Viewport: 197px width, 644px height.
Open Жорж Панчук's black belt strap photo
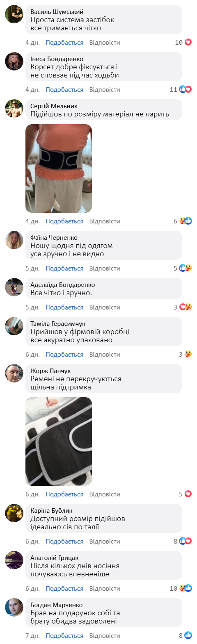(x=59, y=441)
